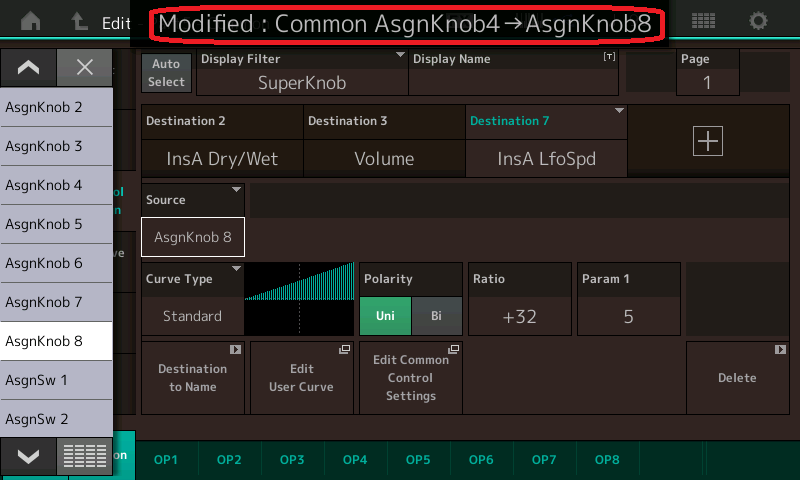Select AsgnKnob 5 from the list
Image resolution: width=800 pixels, height=480 pixels.
point(56,224)
